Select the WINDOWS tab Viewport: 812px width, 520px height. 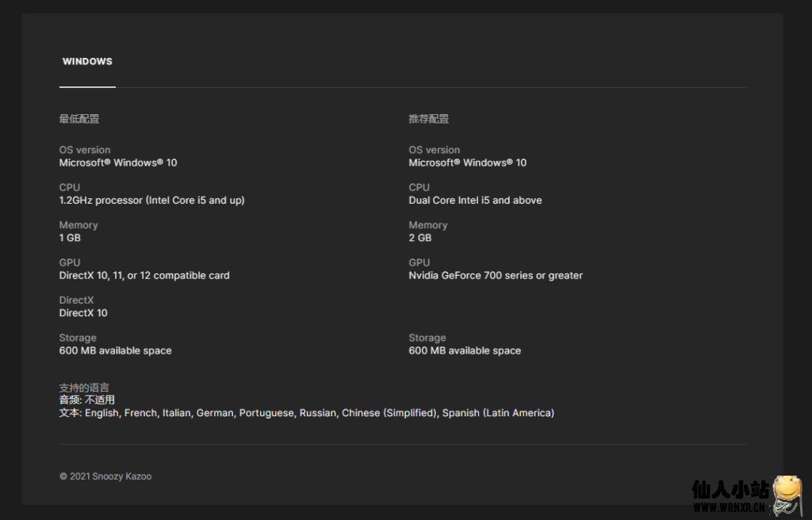pyautogui.click(x=87, y=62)
